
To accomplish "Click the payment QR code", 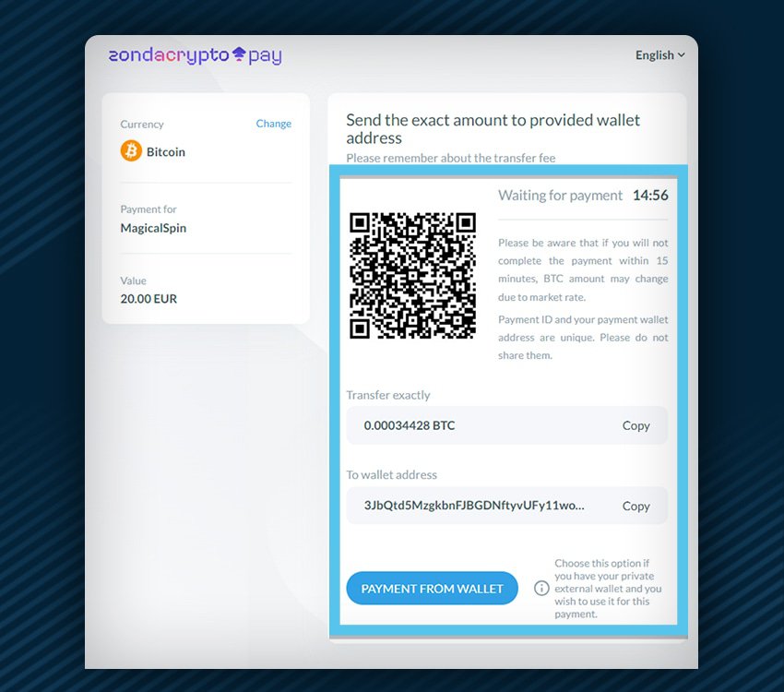I will pos(412,276).
